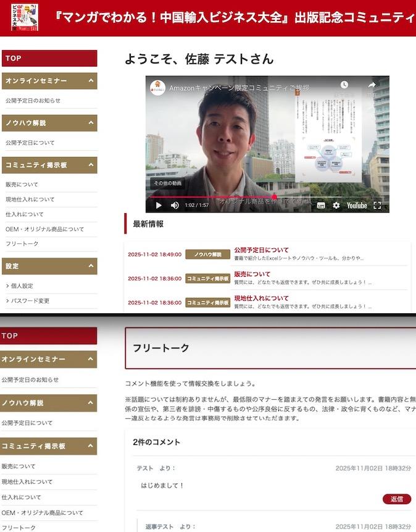Image resolution: width=416 pixels, height=532 pixels.
Task: Click the YouTube logo in the player
Action: click(x=357, y=206)
